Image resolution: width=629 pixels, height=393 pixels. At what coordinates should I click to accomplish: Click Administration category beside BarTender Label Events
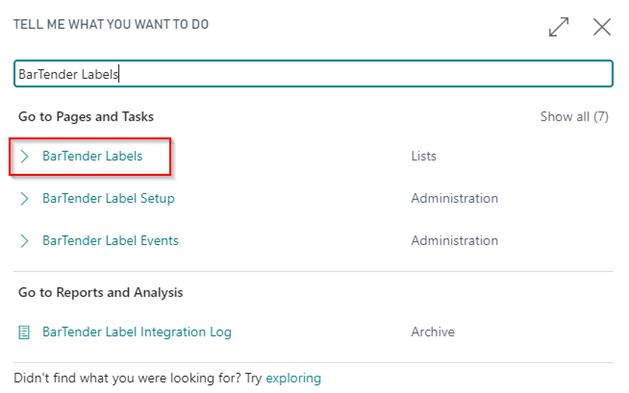coord(455,241)
